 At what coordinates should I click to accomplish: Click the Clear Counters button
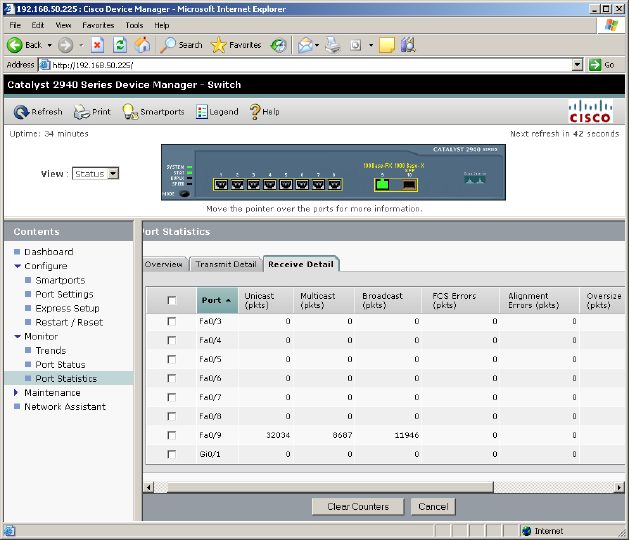pos(358,507)
